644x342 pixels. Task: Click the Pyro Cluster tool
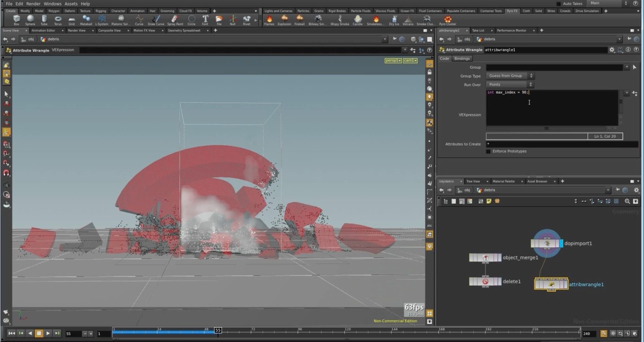click(x=448, y=20)
